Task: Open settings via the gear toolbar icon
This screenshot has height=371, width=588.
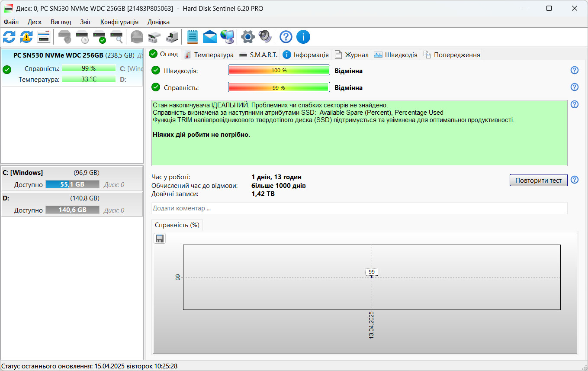Action: (247, 37)
